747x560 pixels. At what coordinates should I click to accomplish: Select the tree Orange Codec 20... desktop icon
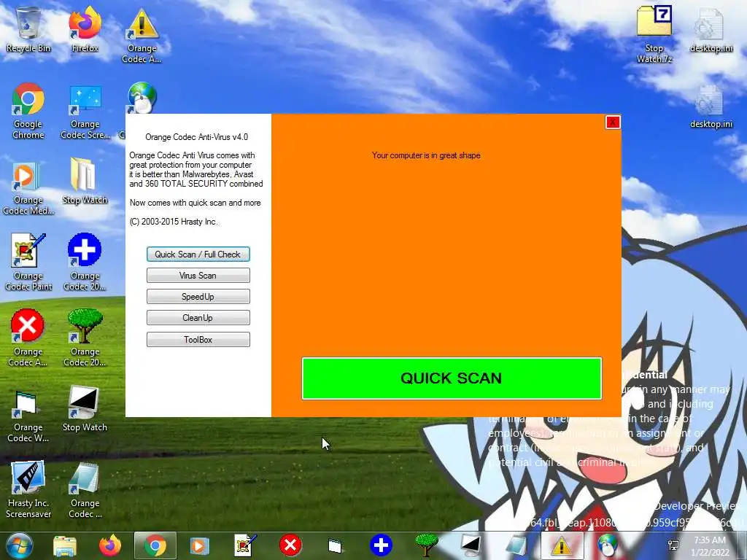[85, 338]
